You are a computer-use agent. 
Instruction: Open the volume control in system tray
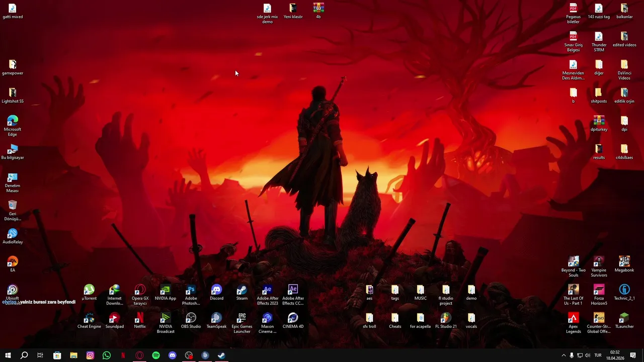588,355
